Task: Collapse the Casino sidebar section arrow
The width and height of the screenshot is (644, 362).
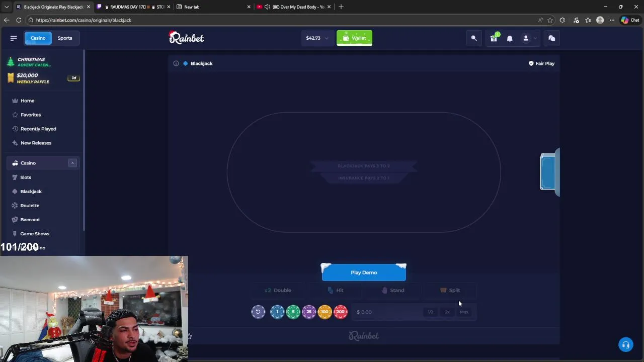Action: pos(72,163)
